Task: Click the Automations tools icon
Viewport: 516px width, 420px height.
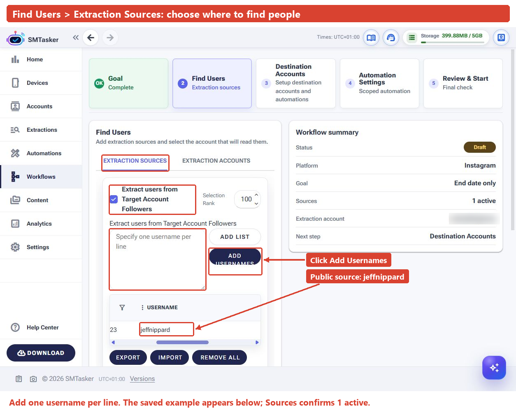Action: coord(15,153)
